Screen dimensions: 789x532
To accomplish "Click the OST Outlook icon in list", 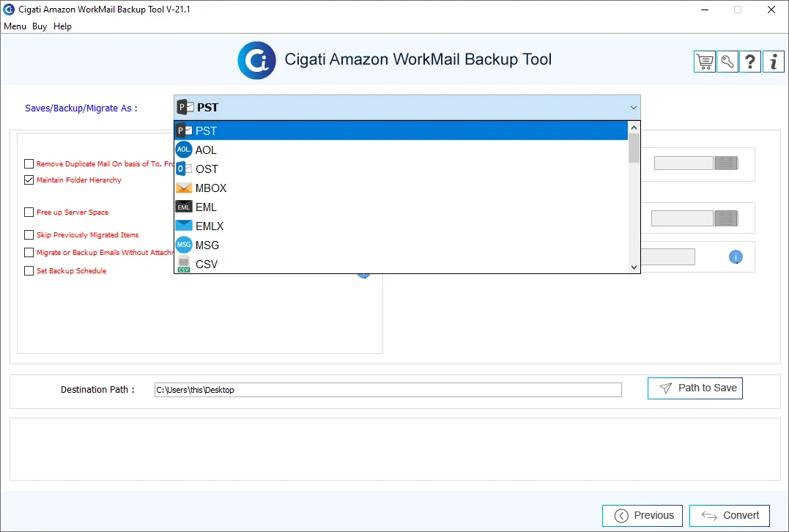I will (x=184, y=169).
